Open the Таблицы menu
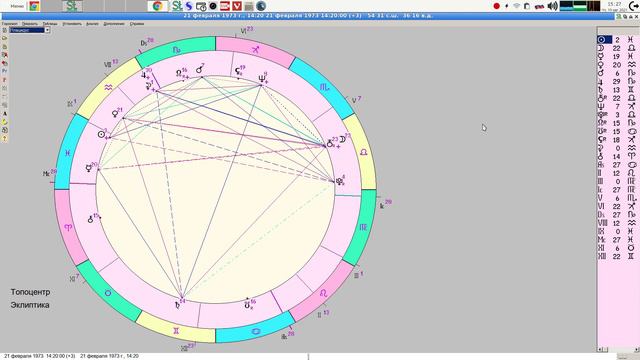Screen dimensions: 640x360 coord(50,24)
